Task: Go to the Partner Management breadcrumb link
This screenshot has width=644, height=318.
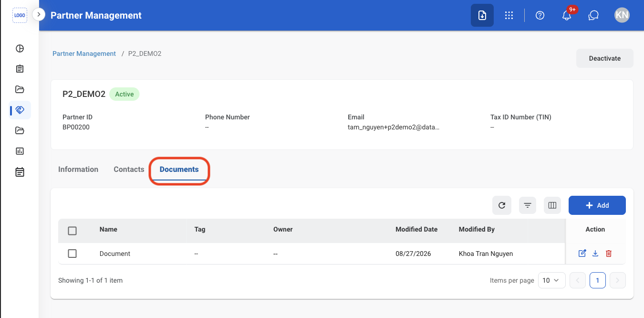Action: pyautogui.click(x=84, y=53)
